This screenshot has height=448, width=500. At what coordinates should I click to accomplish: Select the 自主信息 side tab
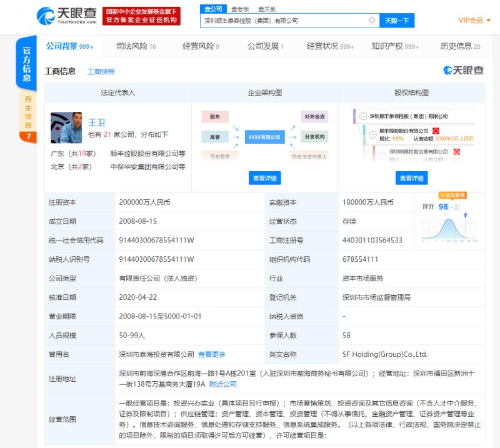point(27,116)
